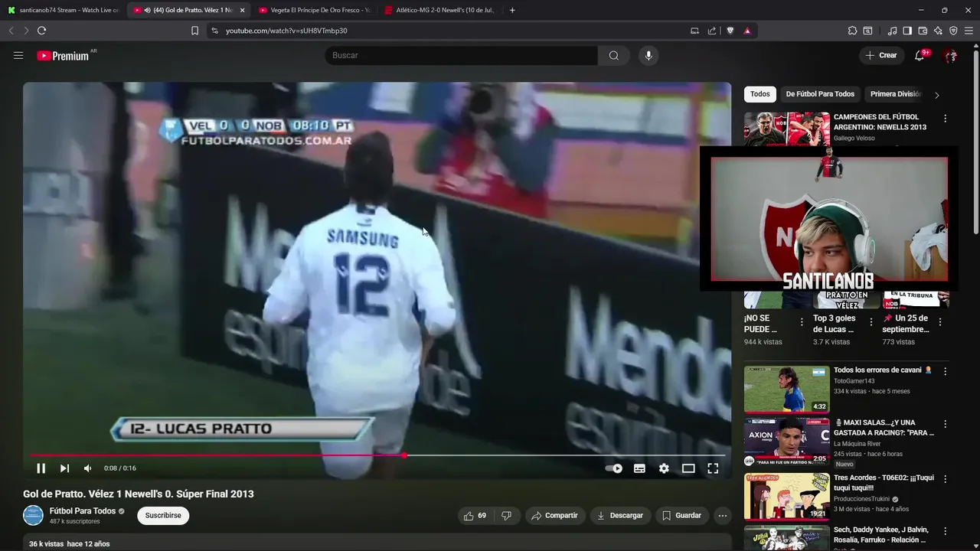Switch to Vegeta El Príncipe tab
The width and height of the screenshot is (980, 551).
tap(314, 10)
